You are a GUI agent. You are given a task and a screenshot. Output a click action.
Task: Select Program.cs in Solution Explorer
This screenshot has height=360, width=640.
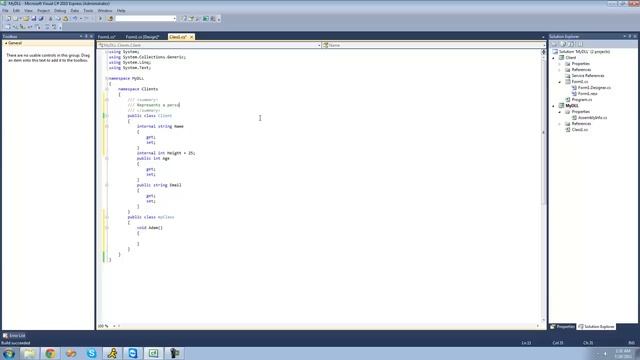pyautogui.click(x=582, y=100)
